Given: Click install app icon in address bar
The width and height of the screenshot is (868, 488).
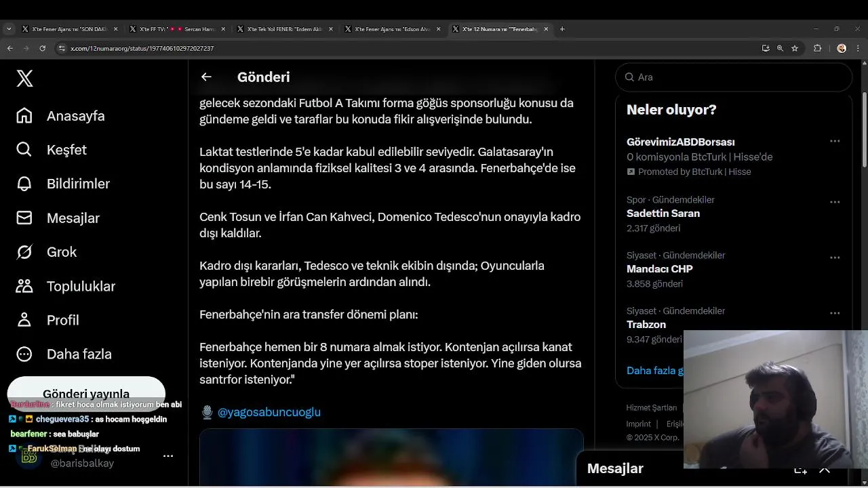Looking at the screenshot, I should 766,48.
